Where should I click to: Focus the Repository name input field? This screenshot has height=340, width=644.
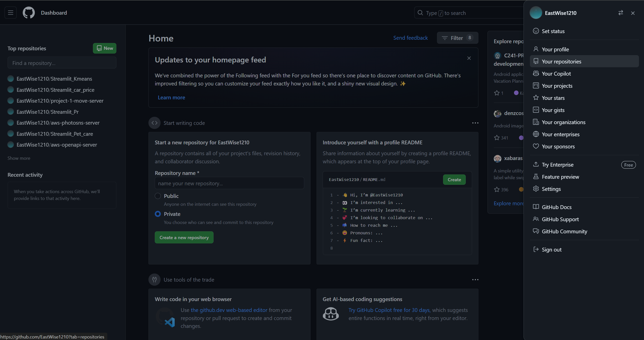click(x=229, y=183)
